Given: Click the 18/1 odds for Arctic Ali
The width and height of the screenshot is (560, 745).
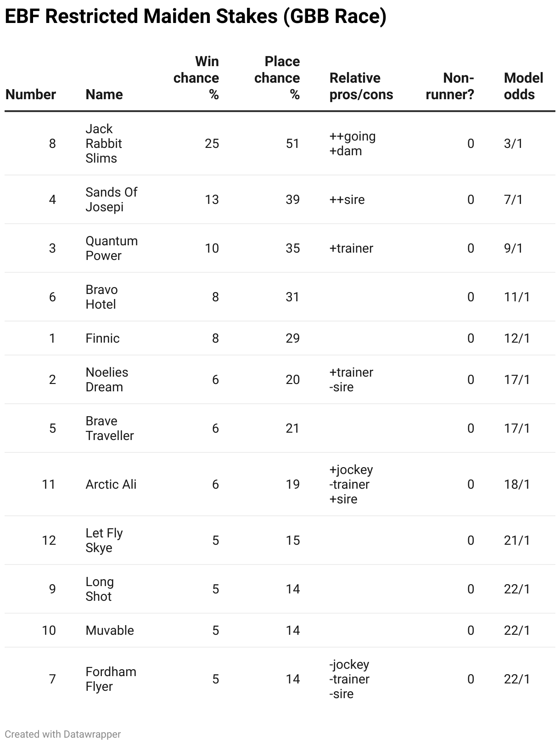Looking at the screenshot, I should (x=517, y=484).
